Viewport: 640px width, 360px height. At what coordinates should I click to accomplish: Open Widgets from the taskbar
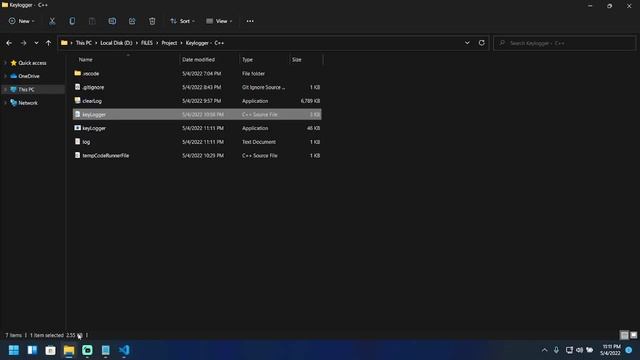(x=32, y=350)
